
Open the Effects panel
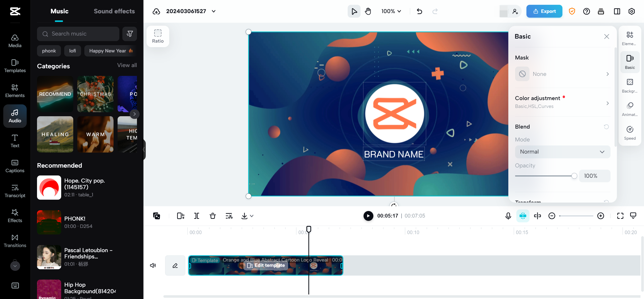coord(15,216)
